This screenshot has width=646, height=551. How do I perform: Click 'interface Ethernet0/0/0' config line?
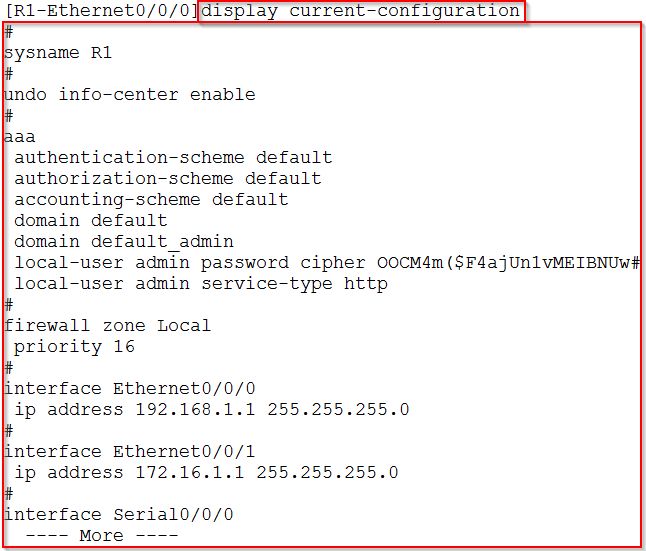(129, 389)
